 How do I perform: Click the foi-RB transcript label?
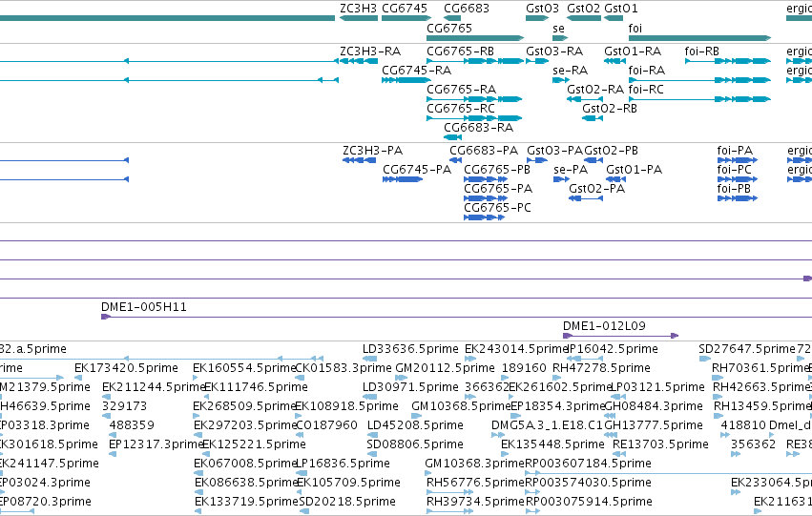(x=701, y=52)
